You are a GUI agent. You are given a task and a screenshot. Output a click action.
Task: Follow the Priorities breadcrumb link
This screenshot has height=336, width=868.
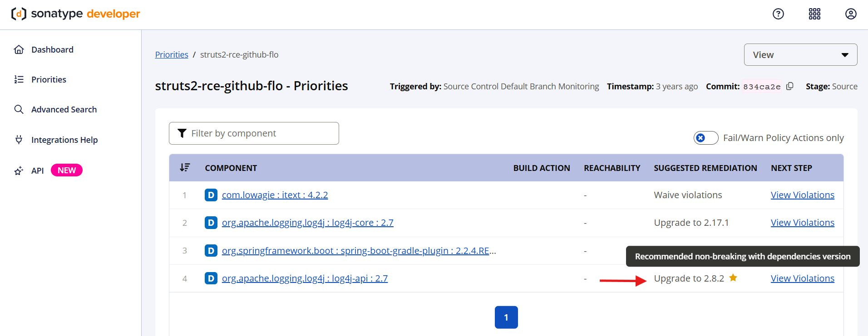tap(172, 54)
